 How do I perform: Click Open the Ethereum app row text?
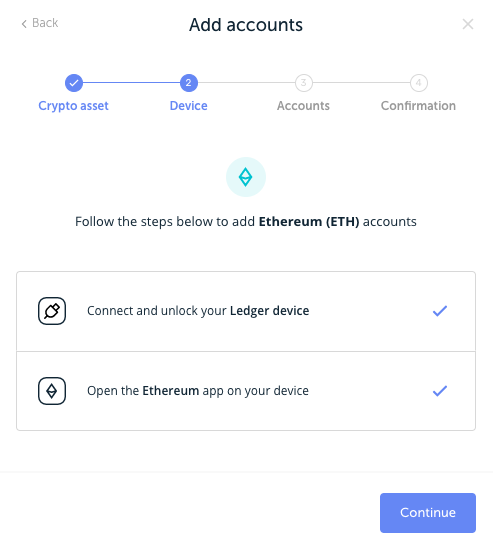pos(198,391)
